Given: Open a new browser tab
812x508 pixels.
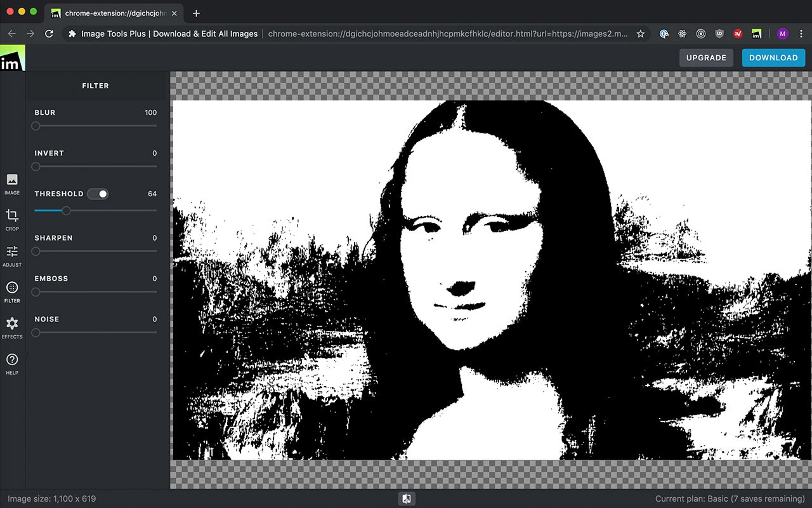Looking at the screenshot, I should [196, 13].
